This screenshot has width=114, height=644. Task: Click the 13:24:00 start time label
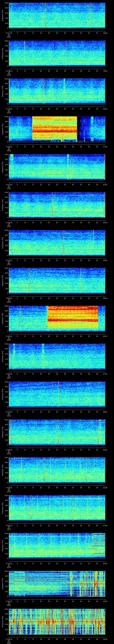pos(9,298)
